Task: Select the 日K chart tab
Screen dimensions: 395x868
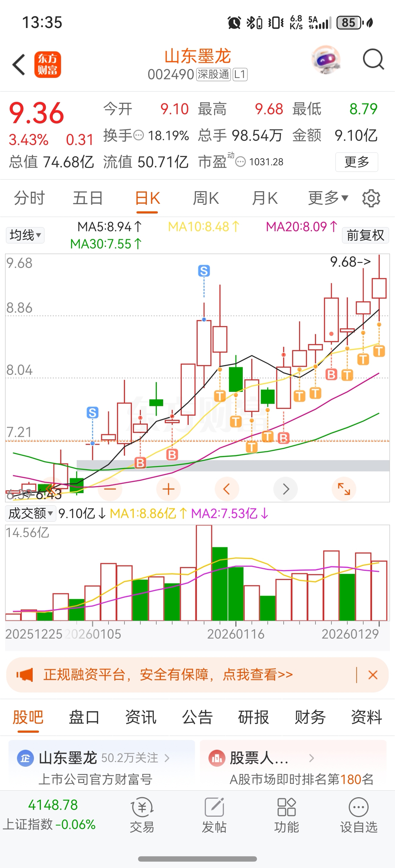Action: click(x=147, y=198)
